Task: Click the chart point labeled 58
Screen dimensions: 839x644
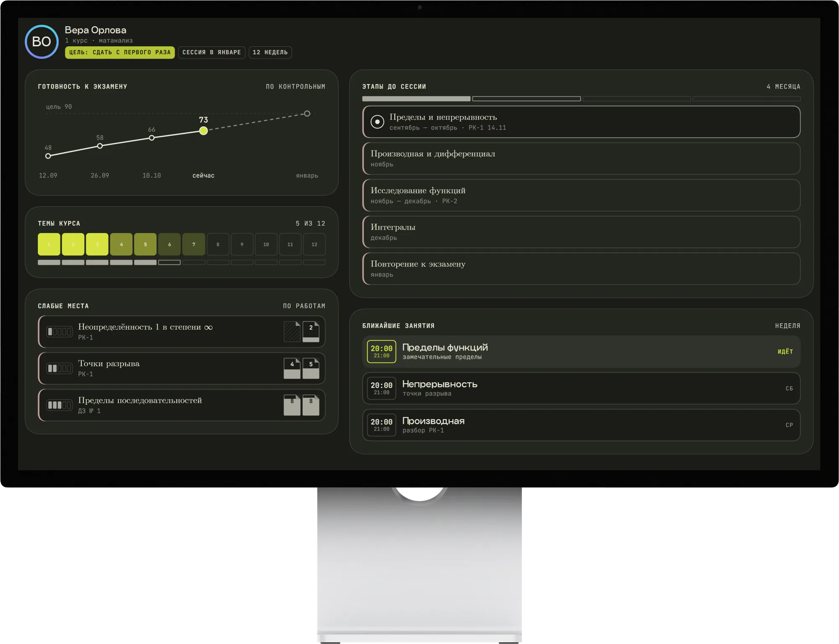Action: point(100,146)
